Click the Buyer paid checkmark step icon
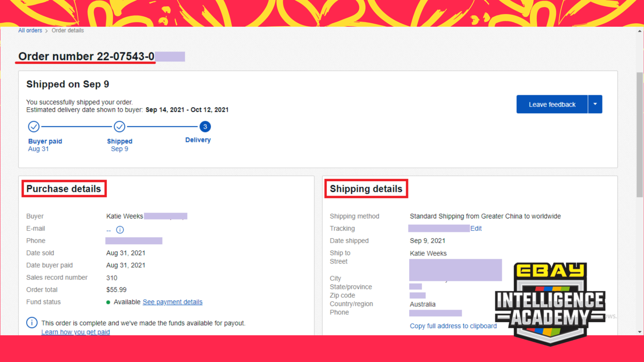This screenshot has height=362, width=644. (x=34, y=127)
